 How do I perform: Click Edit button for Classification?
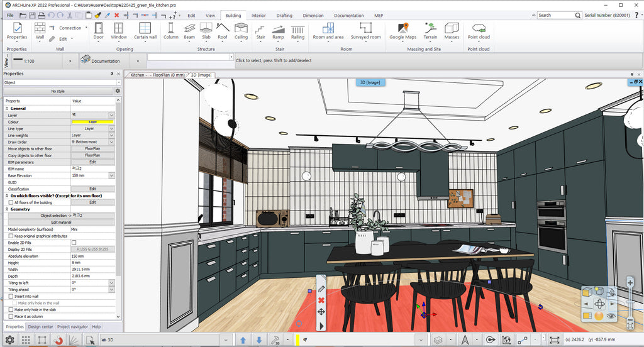point(93,189)
